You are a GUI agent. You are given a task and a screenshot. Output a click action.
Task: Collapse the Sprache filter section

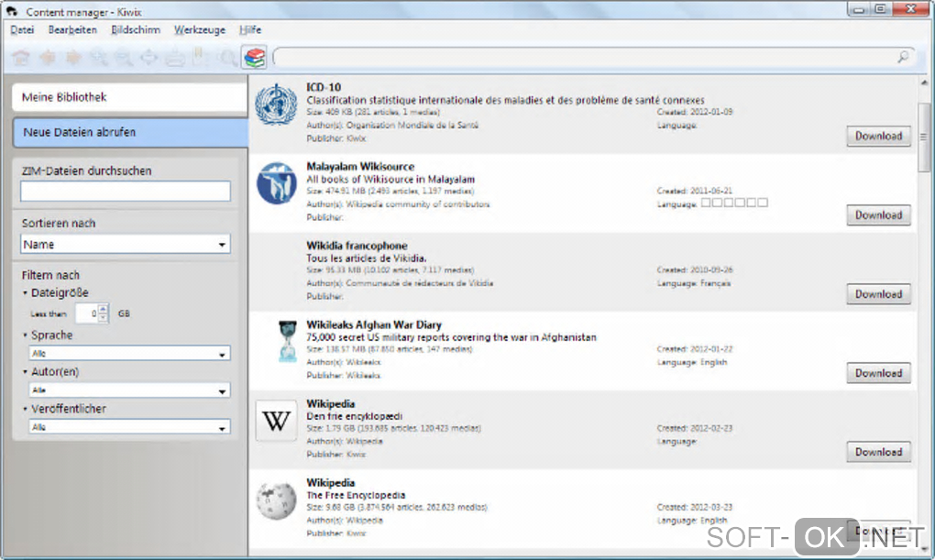pyautogui.click(x=48, y=335)
